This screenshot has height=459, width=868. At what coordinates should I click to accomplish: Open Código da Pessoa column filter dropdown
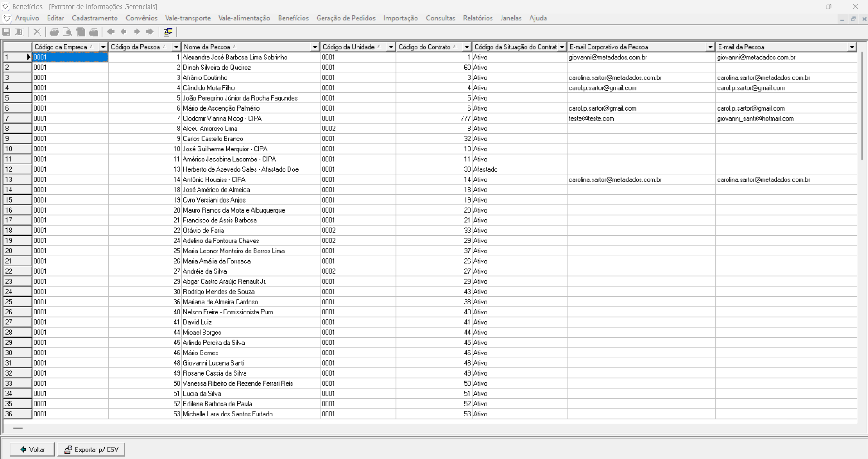(176, 47)
